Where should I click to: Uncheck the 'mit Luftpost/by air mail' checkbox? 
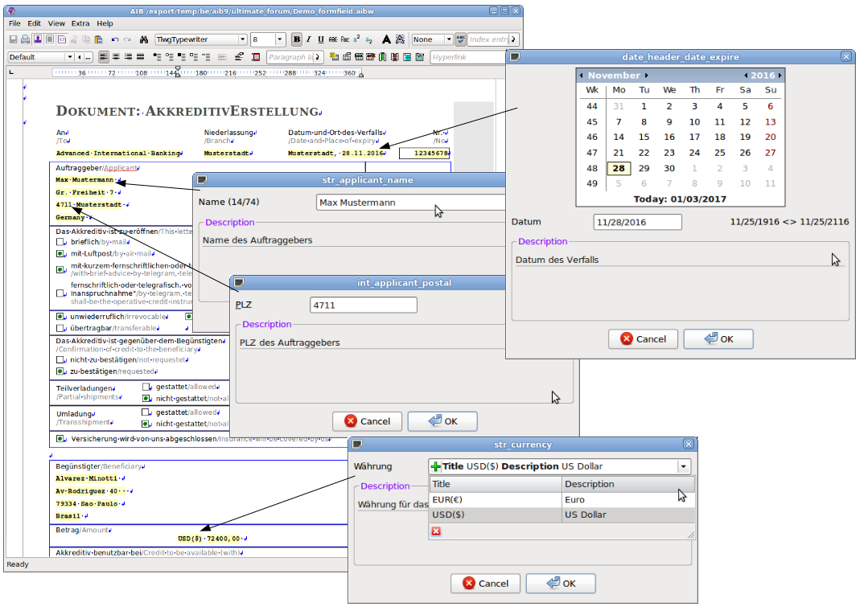click(60, 253)
